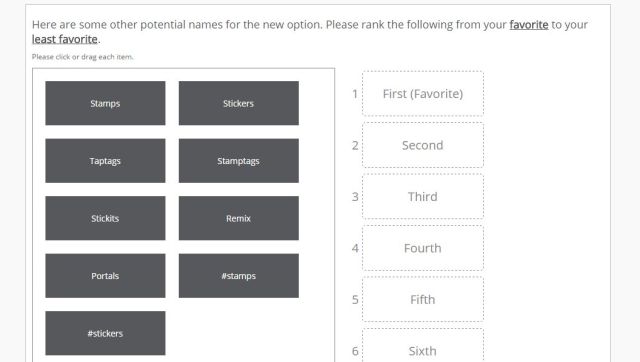The width and height of the screenshot is (640, 362).
Task: Pick the Stamptags option tile
Action: coord(239,161)
